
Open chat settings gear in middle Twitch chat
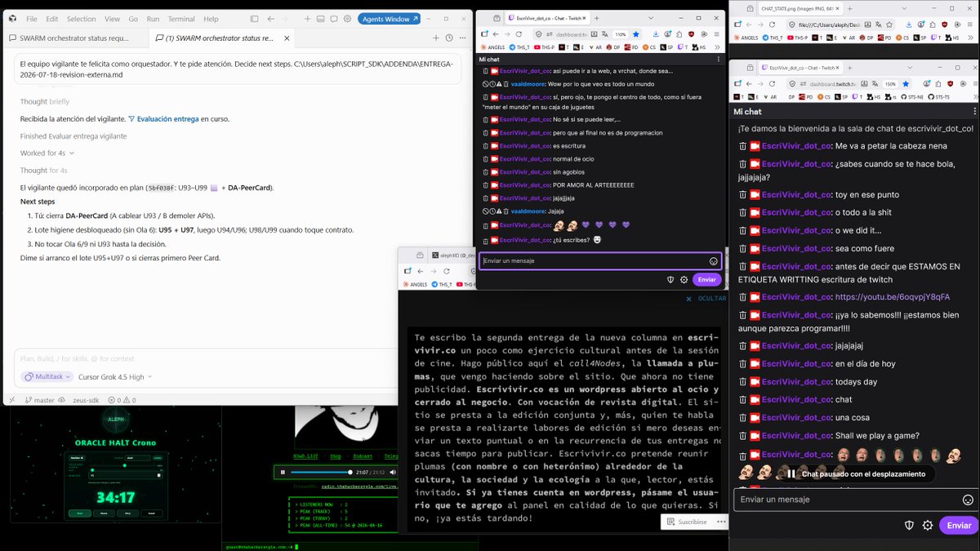click(684, 279)
